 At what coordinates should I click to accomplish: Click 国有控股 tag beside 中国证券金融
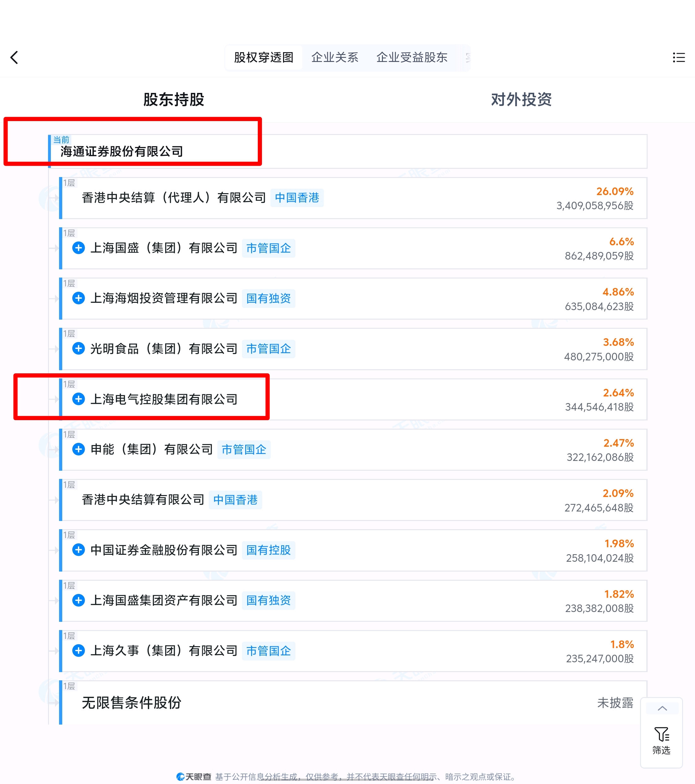tap(268, 550)
